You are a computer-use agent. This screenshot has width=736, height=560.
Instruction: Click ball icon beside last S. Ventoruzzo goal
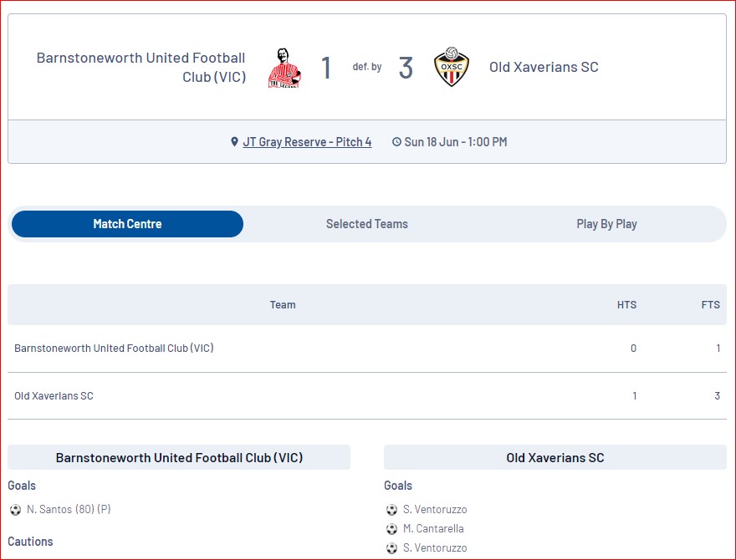[391, 548]
